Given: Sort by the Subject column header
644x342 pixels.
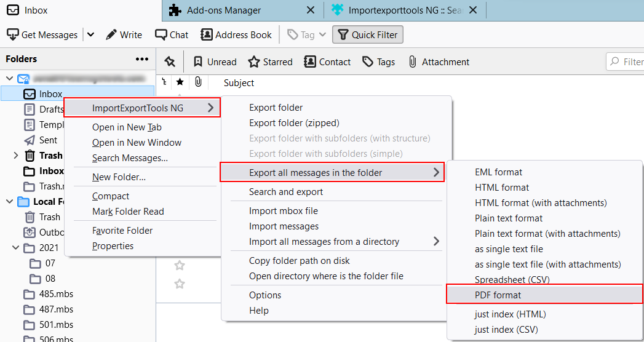Looking at the screenshot, I should [x=239, y=82].
